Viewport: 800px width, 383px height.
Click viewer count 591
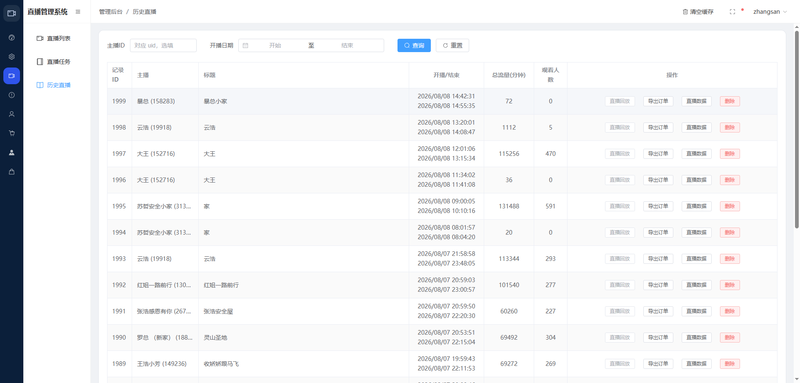(x=551, y=206)
